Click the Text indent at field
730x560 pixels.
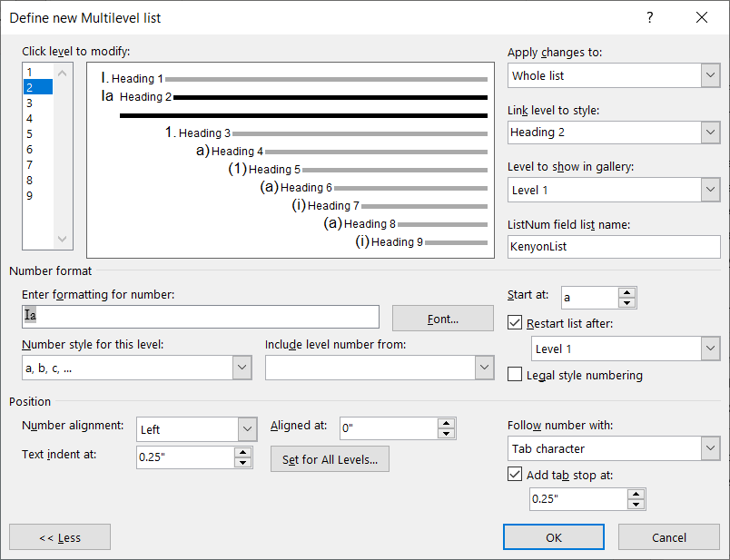[x=185, y=457]
